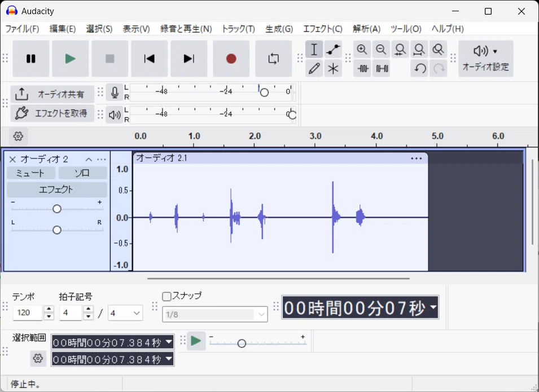Adjust playback level slider knob
The width and height of the screenshot is (539, 392).
[292, 114]
